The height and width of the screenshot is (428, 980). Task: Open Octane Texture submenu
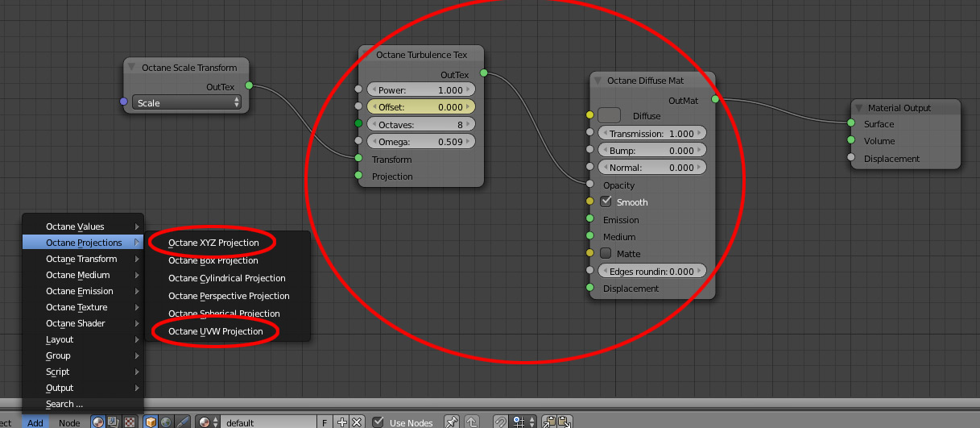tap(83, 307)
